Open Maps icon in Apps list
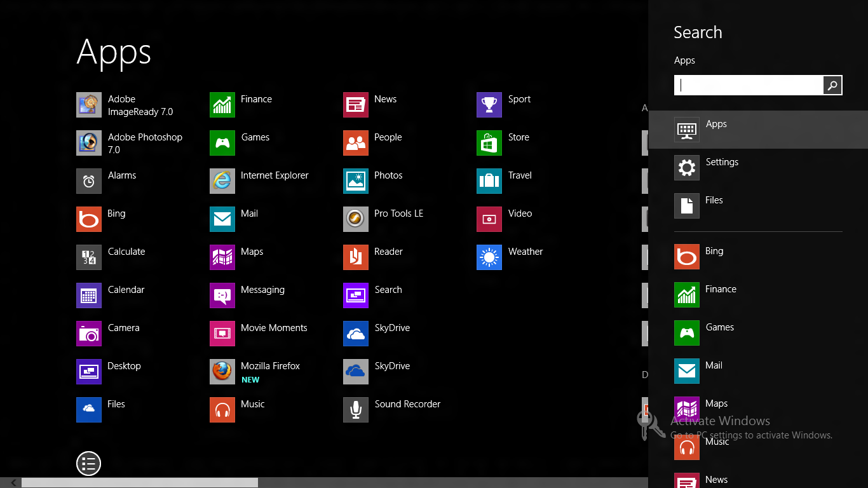 coord(222,257)
